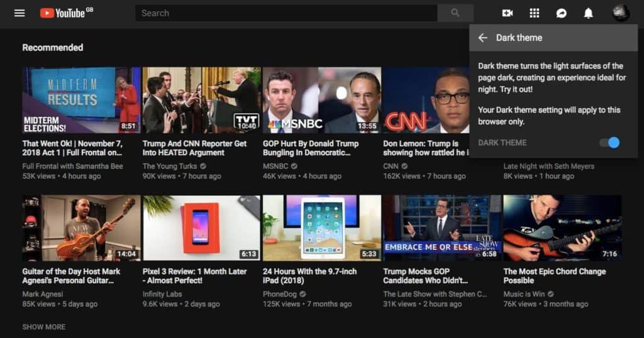Click the '162K views • 7 hours ago' text

pos(425,176)
